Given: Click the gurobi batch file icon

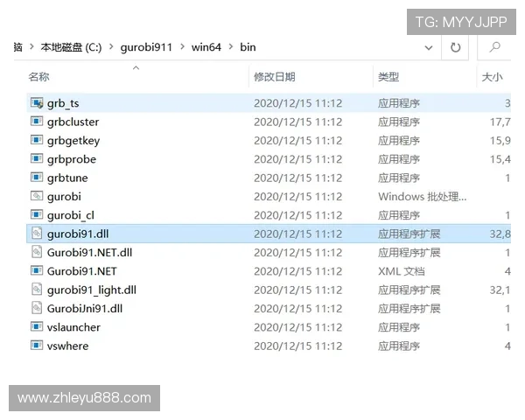Looking at the screenshot, I should pyautogui.click(x=37, y=196).
